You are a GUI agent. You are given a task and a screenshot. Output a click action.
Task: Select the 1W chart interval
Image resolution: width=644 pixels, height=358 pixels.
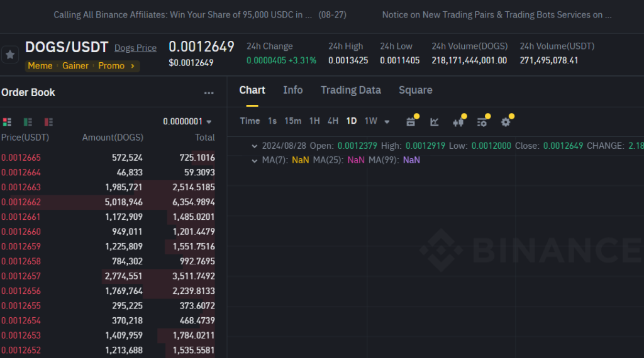[x=371, y=121]
